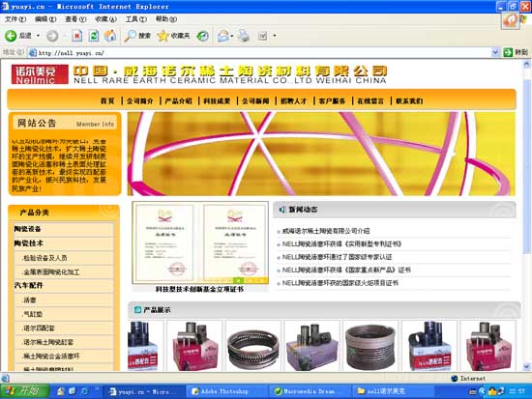Select 诺尔稀土陶瓷缸套 subcategory

tap(47, 342)
